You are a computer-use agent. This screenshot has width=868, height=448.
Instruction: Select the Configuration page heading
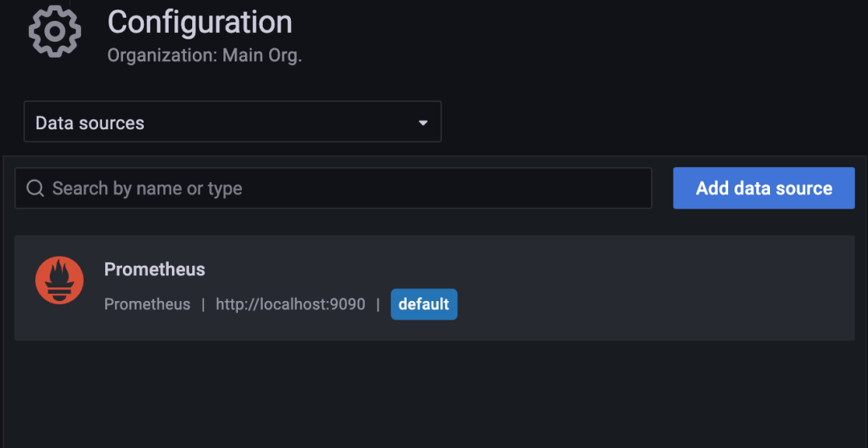coord(199,22)
